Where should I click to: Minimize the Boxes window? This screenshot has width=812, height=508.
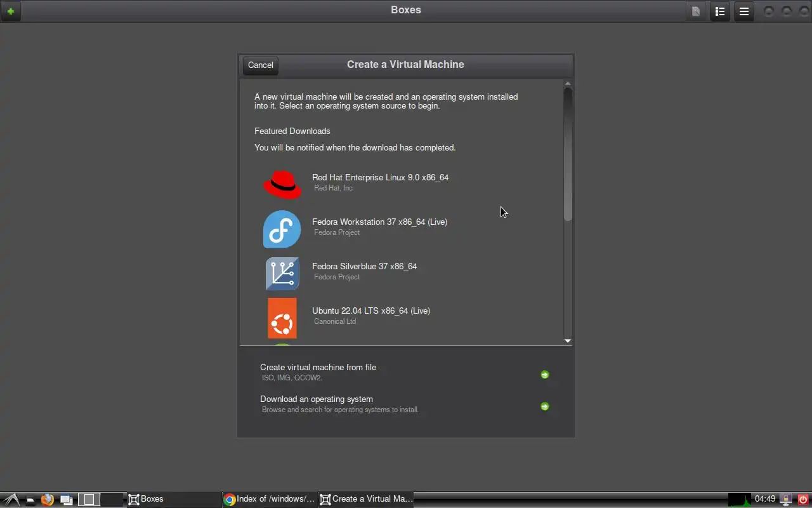769,11
